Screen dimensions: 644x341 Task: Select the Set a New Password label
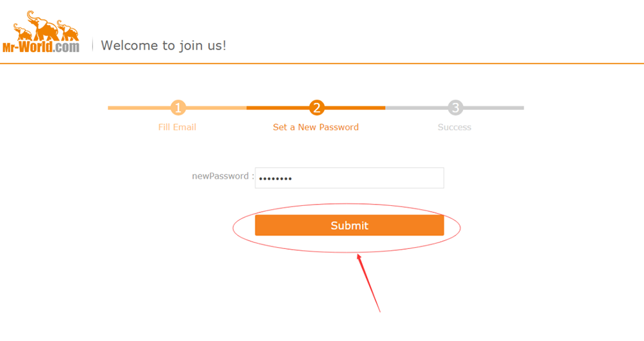tap(316, 127)
